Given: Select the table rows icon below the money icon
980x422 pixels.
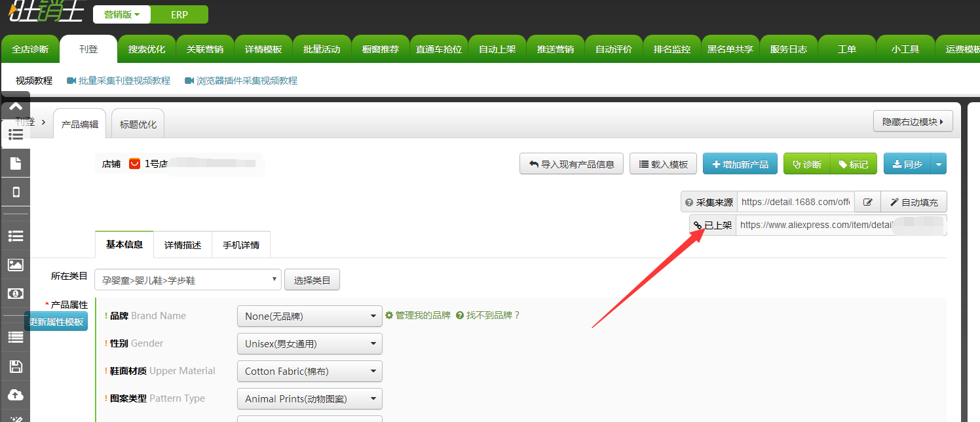Looking at the screenshot, I should coord(16,337).
